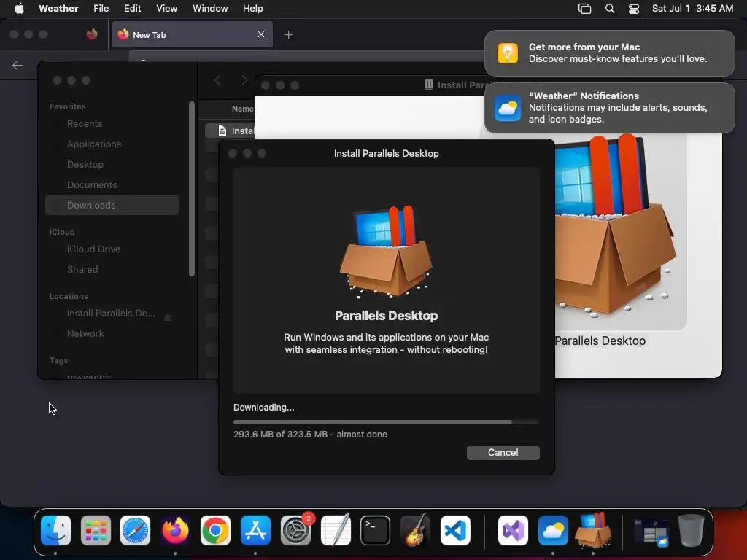Cancel the Parallels Desktop download
Viewport: 747px width, 560px height.
pyautogui.click(x=503, y=452)
